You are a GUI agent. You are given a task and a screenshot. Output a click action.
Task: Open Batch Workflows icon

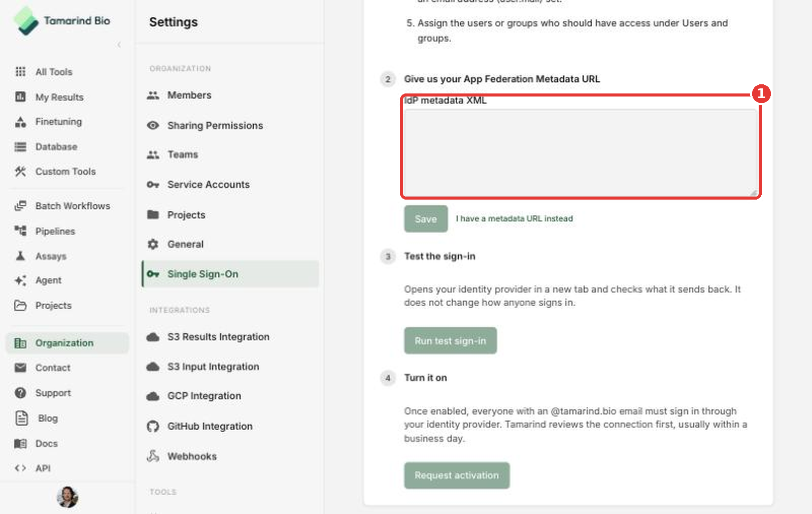pos(20,206)
